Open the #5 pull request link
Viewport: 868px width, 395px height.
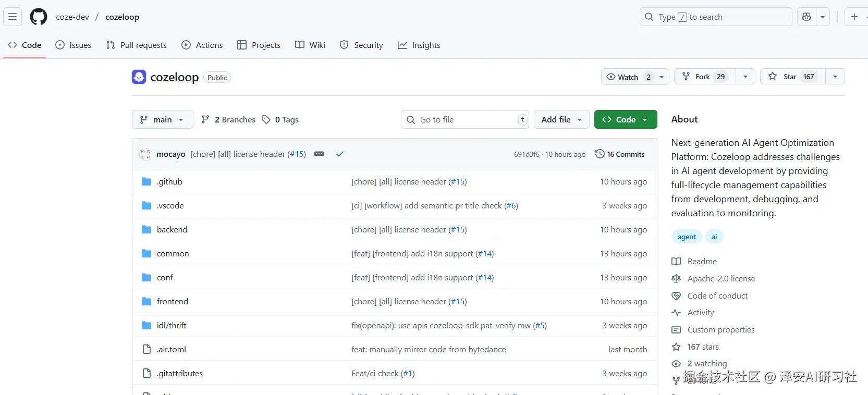(540, 325)
